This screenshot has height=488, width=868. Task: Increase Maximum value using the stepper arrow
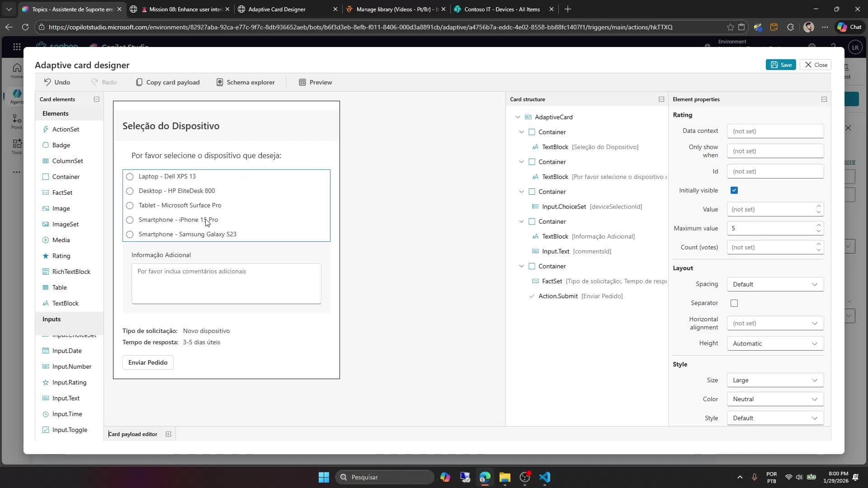[x=819, y=225]
